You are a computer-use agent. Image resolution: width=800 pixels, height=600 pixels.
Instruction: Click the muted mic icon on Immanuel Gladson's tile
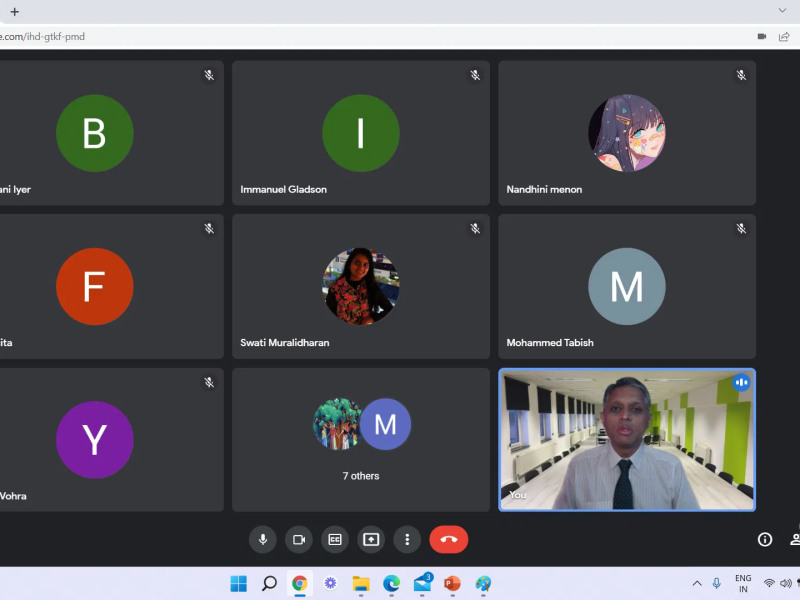(x=475, y=76)
